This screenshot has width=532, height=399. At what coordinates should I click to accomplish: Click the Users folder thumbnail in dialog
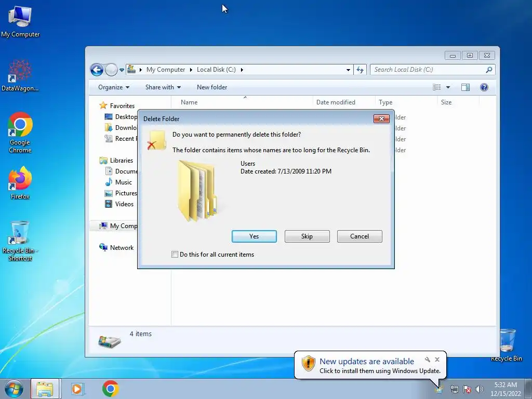coord(197,191)
